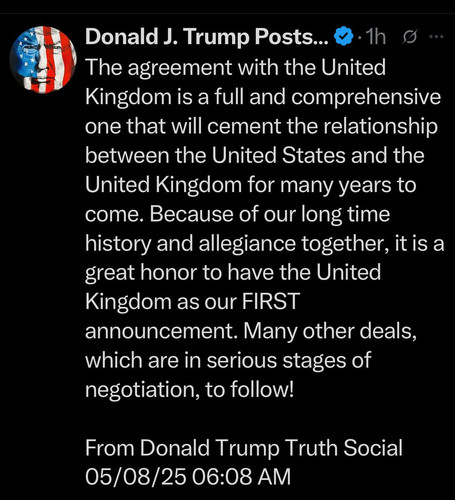The image size is (455, 500).
Task: Click the phrase "negotiation, to follow!"
Action: pyautogui.click(x=190, y=389)
